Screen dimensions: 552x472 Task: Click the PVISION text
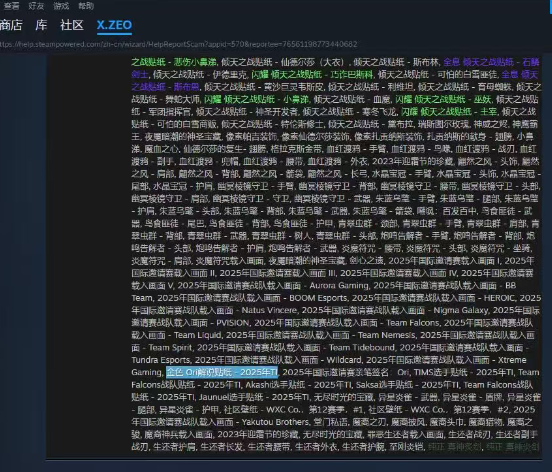[x=233, y=323]
